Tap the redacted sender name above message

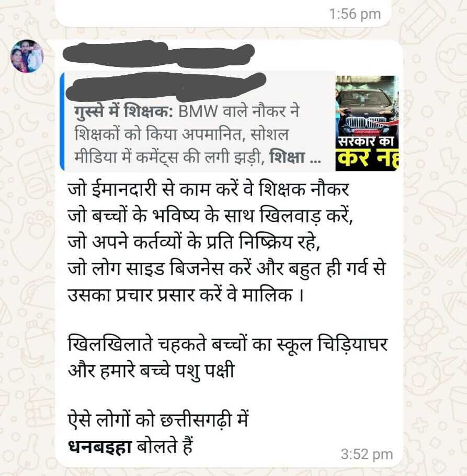(x=158, y=55)
